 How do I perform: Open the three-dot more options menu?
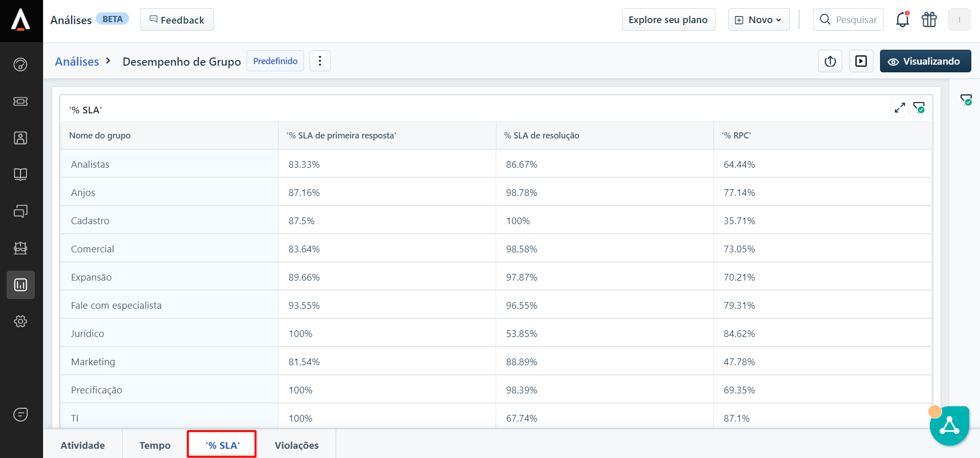click(x=320, y=61)
